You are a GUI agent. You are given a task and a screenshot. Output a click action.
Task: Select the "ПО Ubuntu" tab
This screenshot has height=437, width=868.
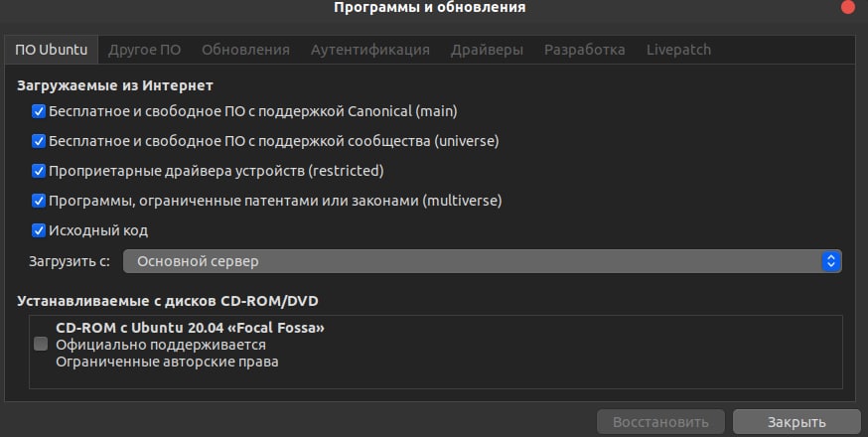point(51,50)
